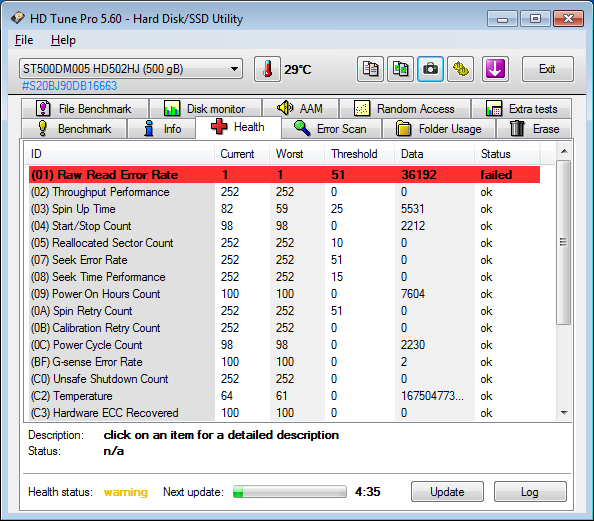Select the Power Cycle Count row
The image size is (594, 521).
point(284,345)
